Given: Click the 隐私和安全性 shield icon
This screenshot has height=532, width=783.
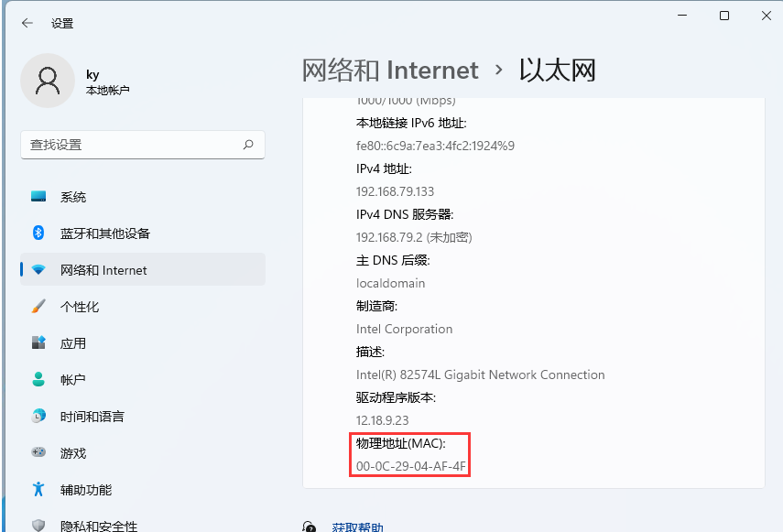Looking at the screenshot, I should coord(38,525).
